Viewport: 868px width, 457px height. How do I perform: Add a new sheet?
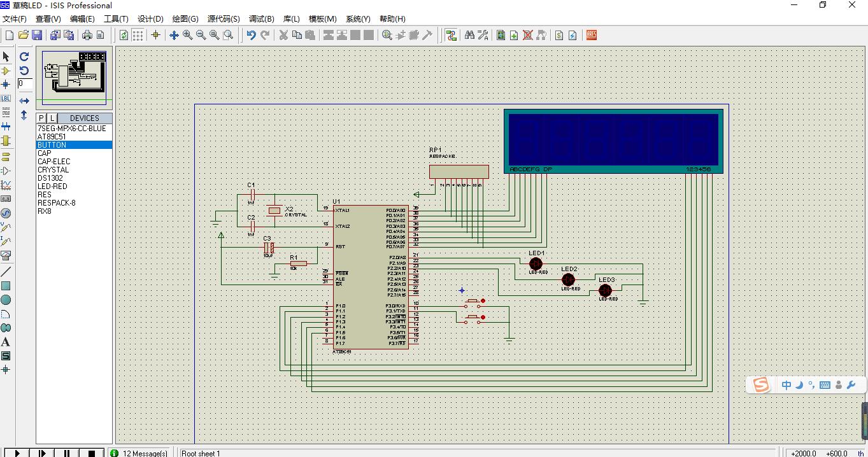click(515, 35)
